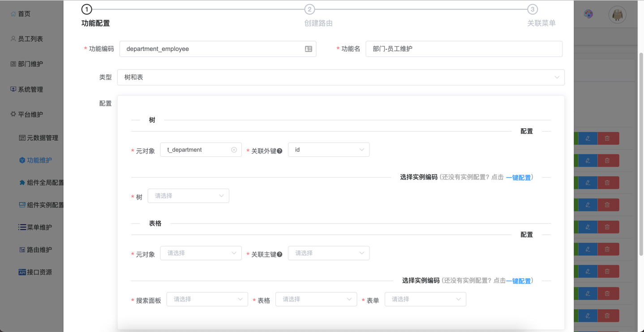Open the user avatar in top right
The image size is (644, 332).
[617, 15]
